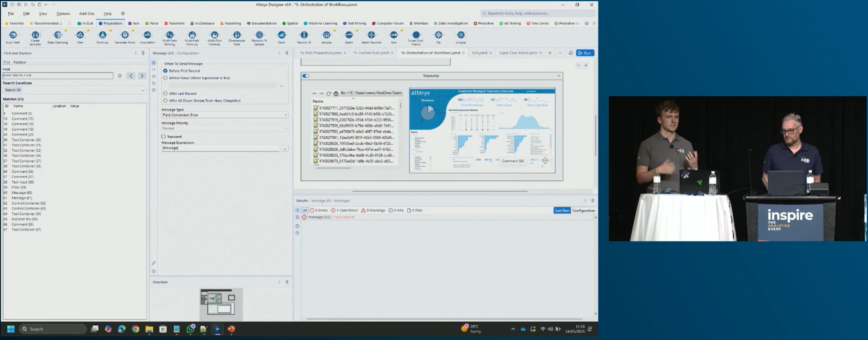868x340 pixels.
Task: Pick the Select tool icon
Action: click(x=349, y=37)
